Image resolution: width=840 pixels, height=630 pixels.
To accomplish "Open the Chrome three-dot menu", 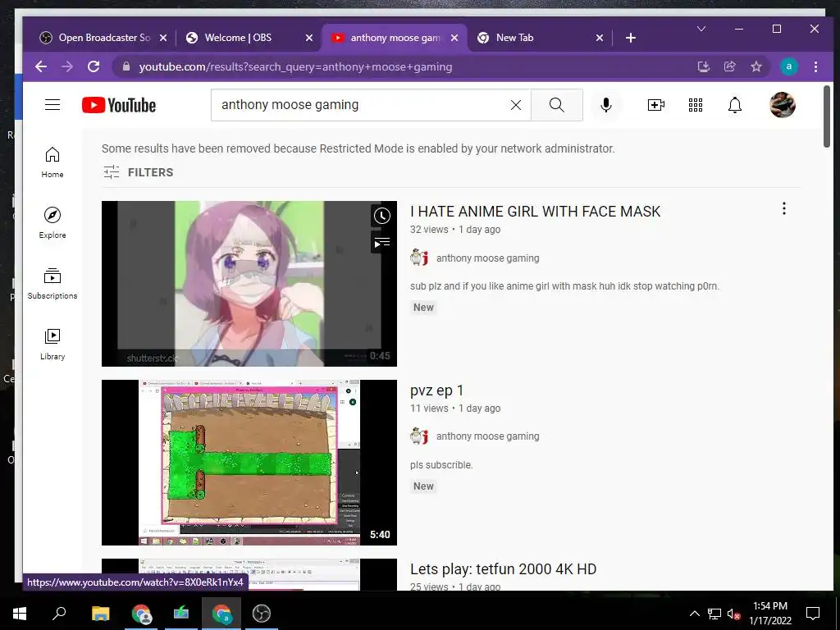I will click(x=815, y=66).
